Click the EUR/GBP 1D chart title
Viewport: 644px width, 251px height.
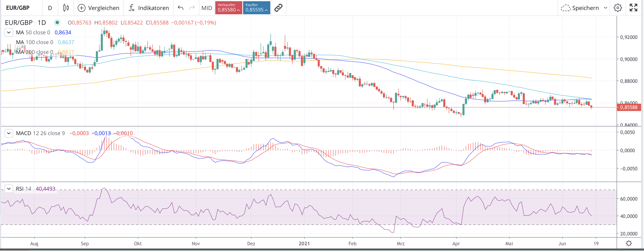(26, 23)
